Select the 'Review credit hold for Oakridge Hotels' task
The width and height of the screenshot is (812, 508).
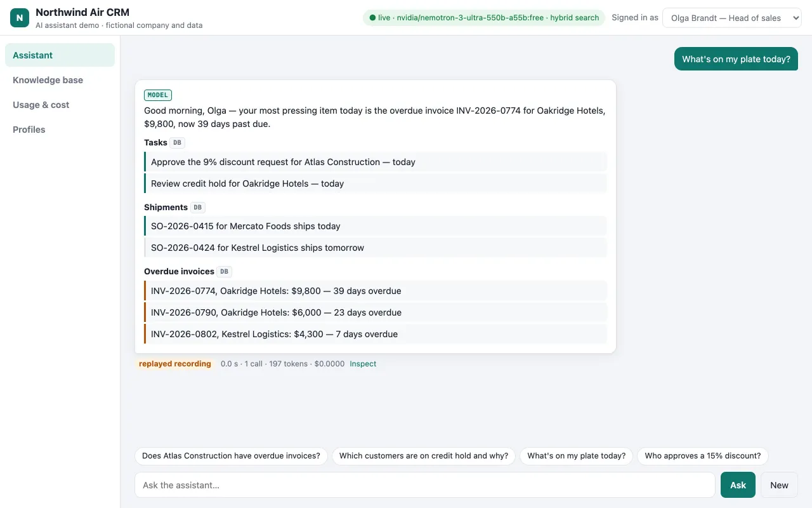coord(376,184)
